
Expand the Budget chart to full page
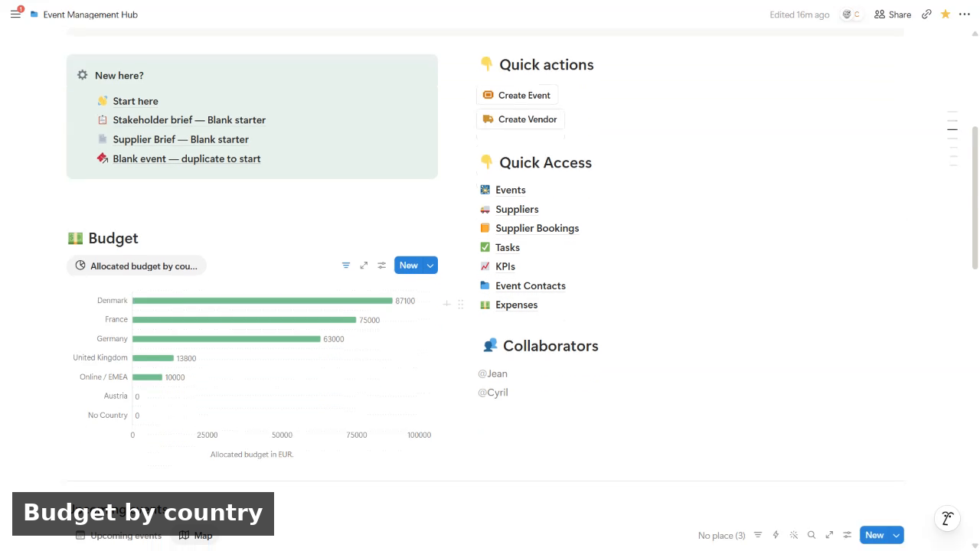(x=364, y=266)
